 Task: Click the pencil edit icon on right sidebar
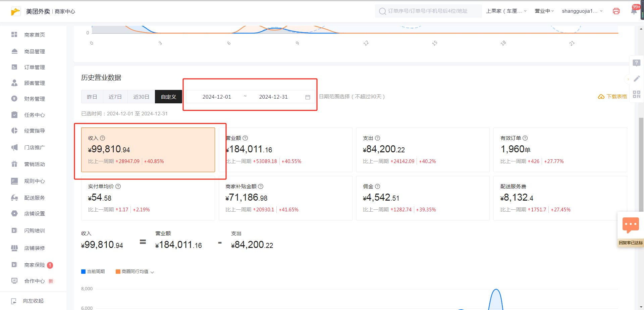tap(636, 79)
